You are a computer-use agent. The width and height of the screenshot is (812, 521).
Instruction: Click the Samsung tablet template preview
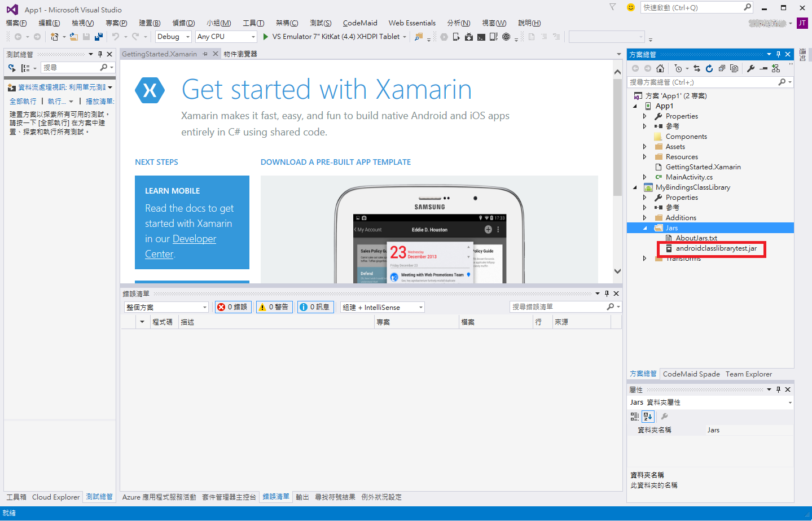(x=429, y=229)
